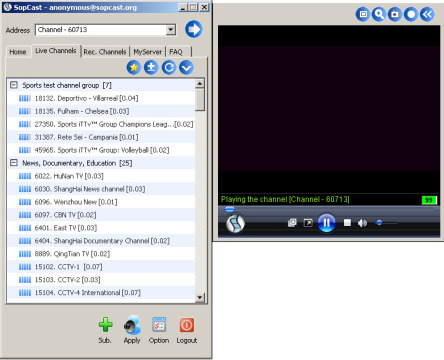Click the fullscreen arrow icon in player controls
Screen dimensions: 444x360
point(308,223)
